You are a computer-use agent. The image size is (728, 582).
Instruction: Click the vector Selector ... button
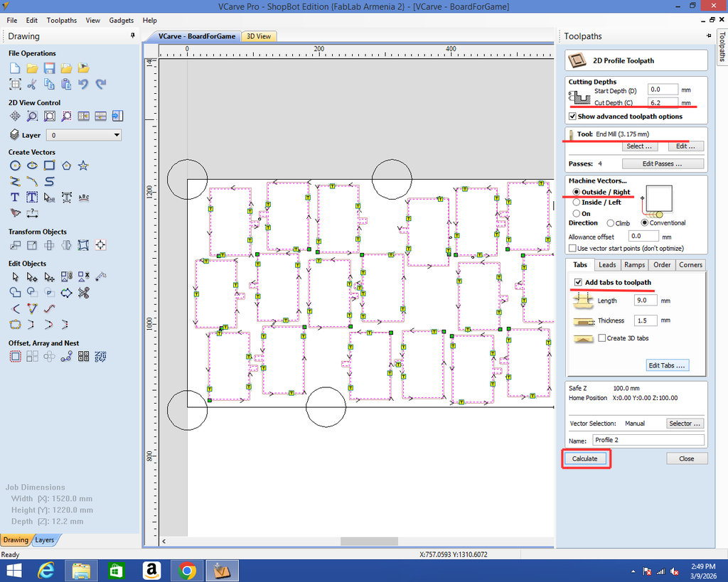(685, 424)
